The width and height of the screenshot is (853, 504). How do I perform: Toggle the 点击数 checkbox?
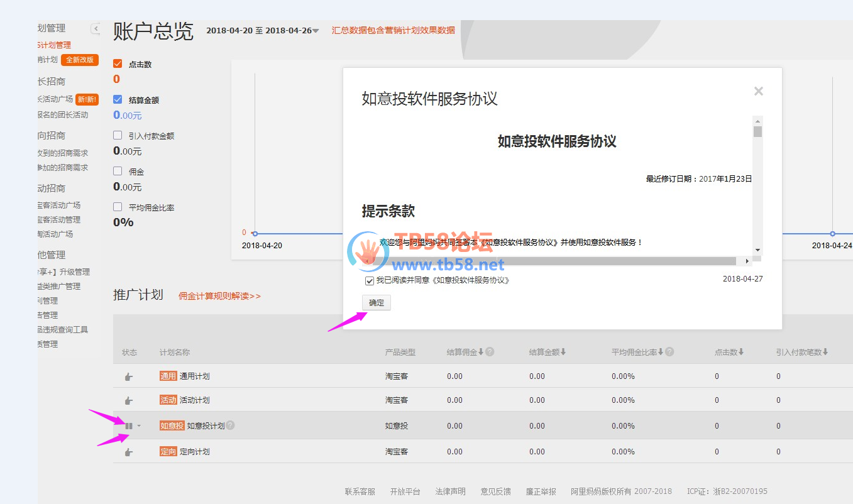(118, 63)
